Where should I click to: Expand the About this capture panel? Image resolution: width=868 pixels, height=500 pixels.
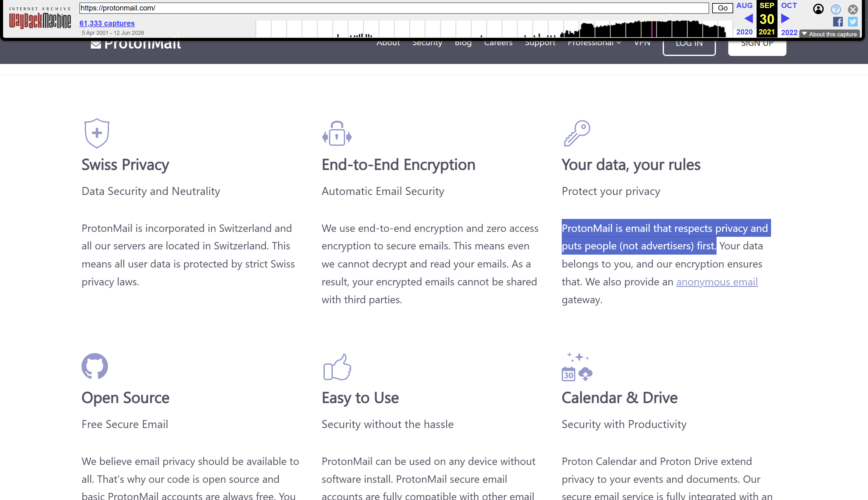[x=830, y=34]
